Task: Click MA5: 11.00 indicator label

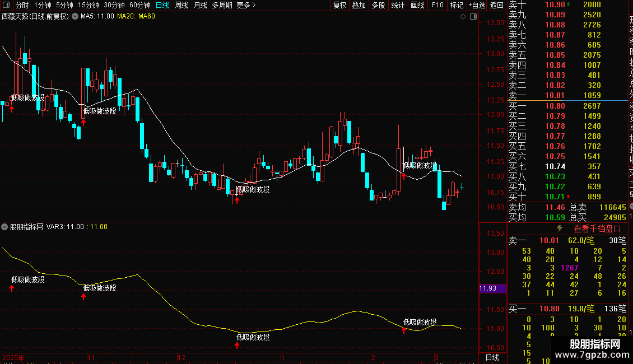Action: [x=97, y=17]
